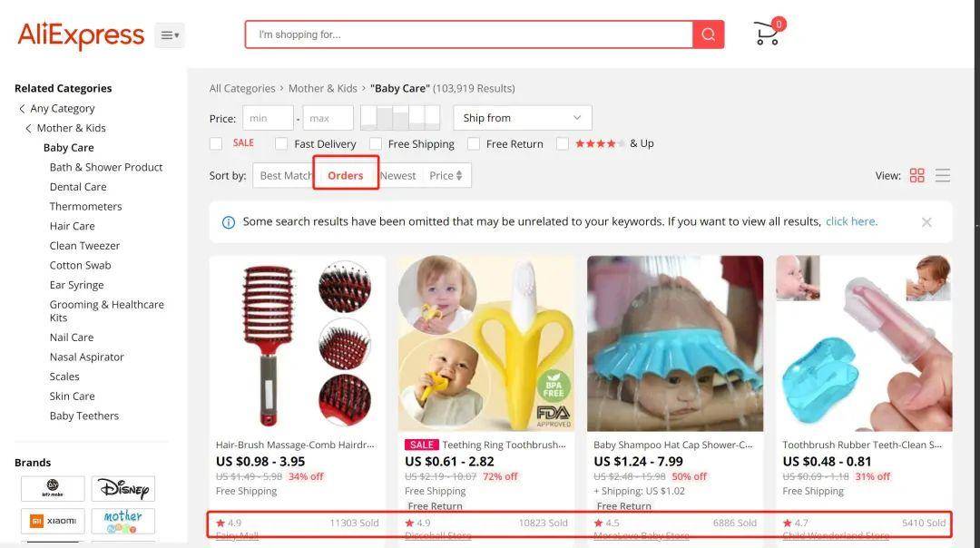Switch to grid view icon
The image size is (980, 548).
[916, 176]
